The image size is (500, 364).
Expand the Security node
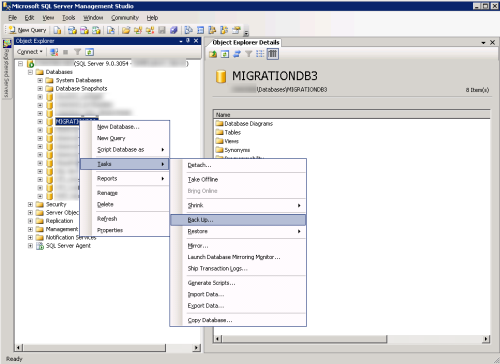pos(30,204)
